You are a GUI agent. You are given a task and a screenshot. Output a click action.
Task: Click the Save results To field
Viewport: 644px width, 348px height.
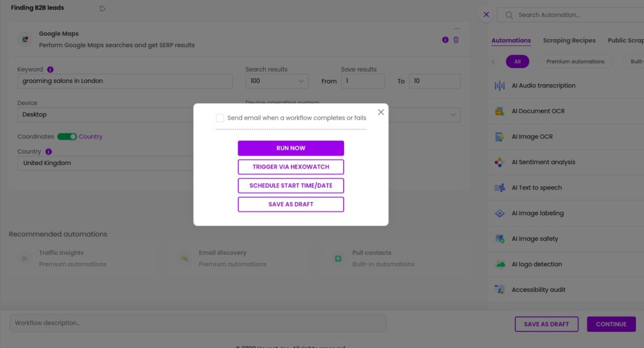click(435, 81)
